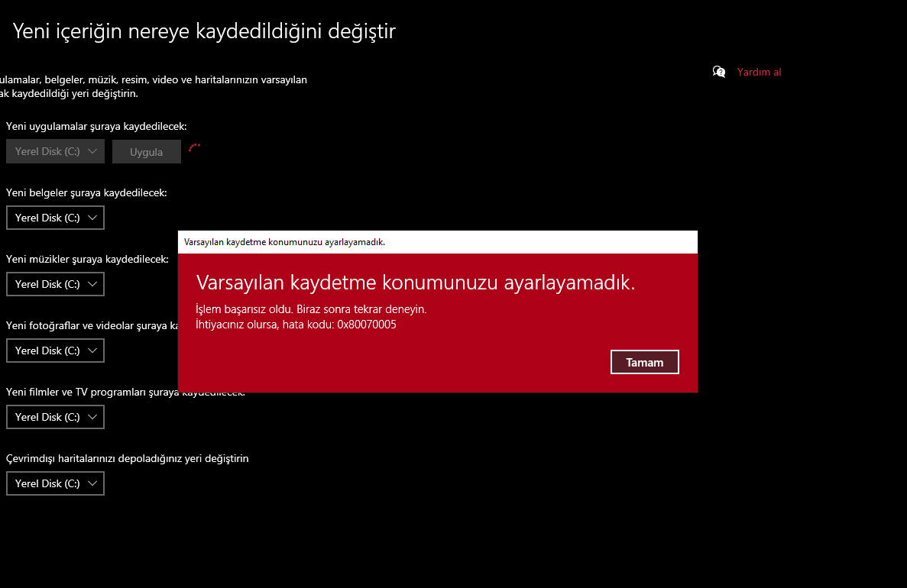Screen dimensions: 907x588
Task: Click the 'Yeni belgeler şuraya kaydedilecek' label
Action: pyautogui.click(x=86, y=192)
